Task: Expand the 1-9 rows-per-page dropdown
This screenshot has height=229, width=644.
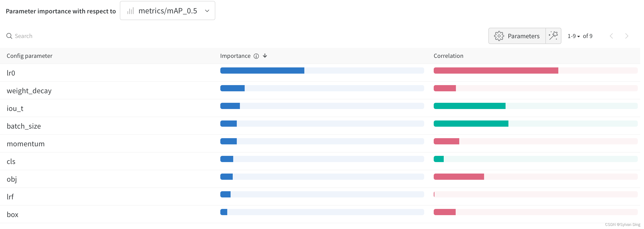Action: [574, 36]
